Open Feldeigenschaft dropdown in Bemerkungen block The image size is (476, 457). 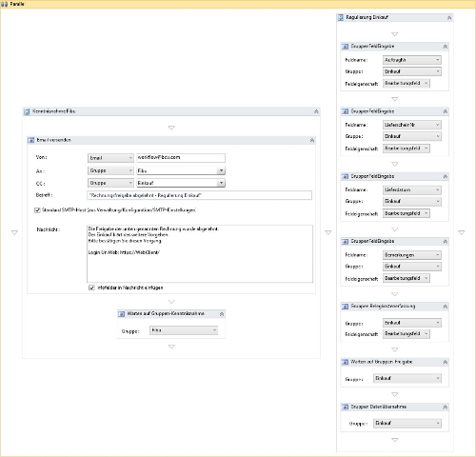click(407, 278)
